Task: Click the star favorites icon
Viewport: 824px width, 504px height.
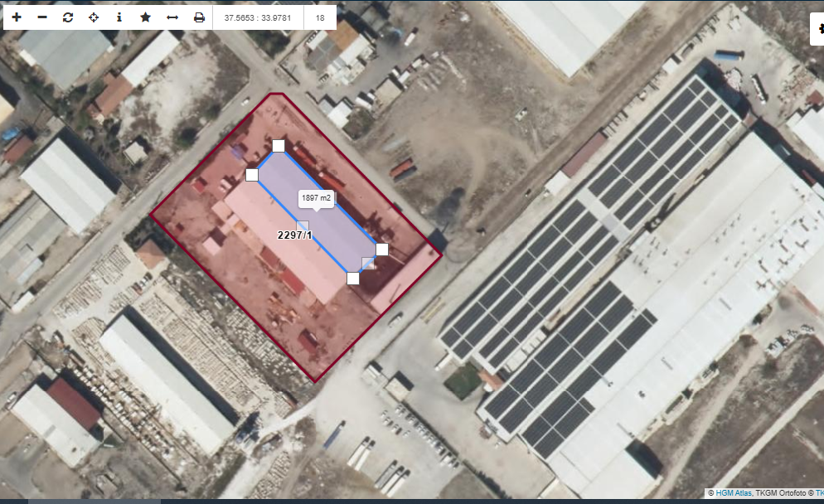Action: 145,17
